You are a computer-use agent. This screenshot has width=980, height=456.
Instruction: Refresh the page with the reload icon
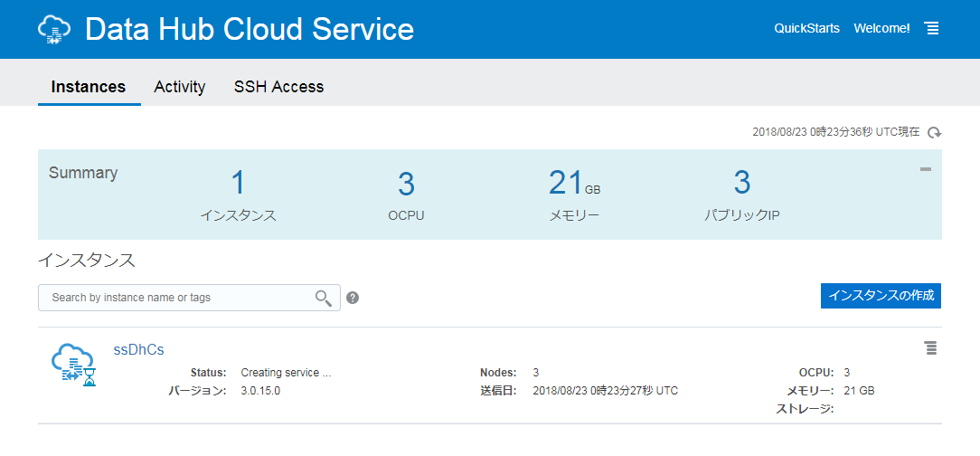tap(935, 133)
